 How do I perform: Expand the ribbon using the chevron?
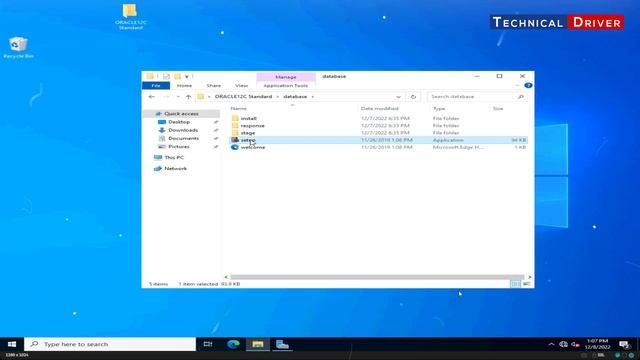[x=517, y=85]
